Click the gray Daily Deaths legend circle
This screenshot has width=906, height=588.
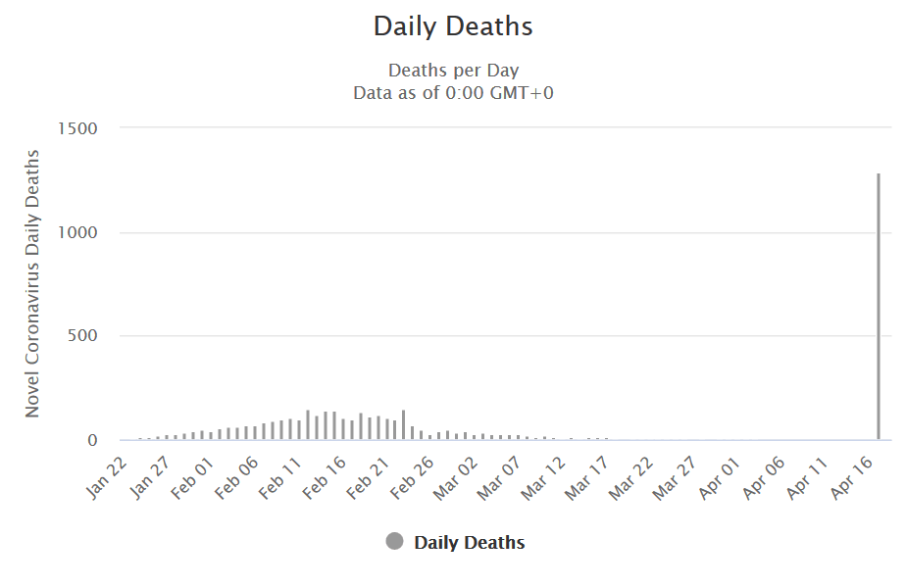coord(395,542)
